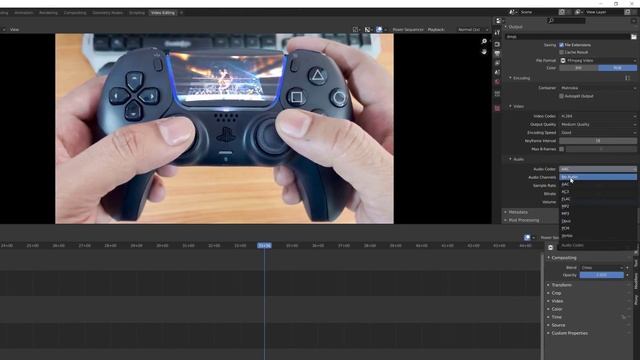This screenshot has width=640, height=360.
Task: Adjust the Keyframe Interval slider
Action: click(x=598, y=140)
